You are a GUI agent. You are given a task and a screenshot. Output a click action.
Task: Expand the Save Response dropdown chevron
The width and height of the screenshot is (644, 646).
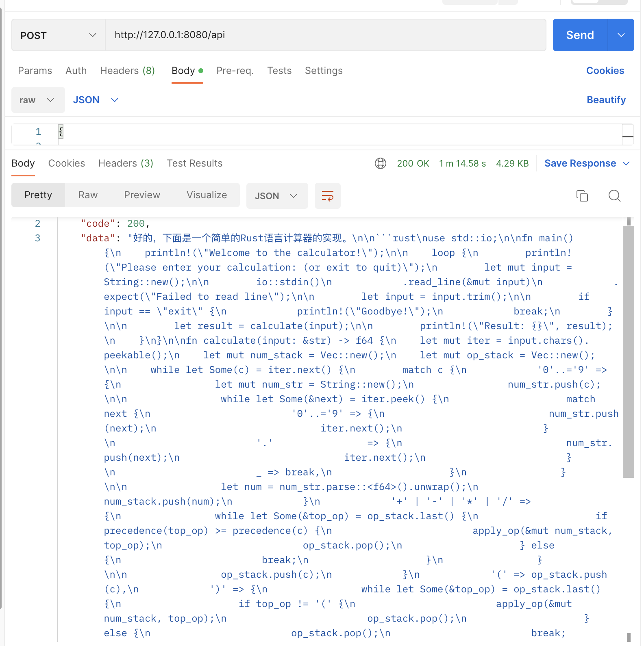pos(626,163)
